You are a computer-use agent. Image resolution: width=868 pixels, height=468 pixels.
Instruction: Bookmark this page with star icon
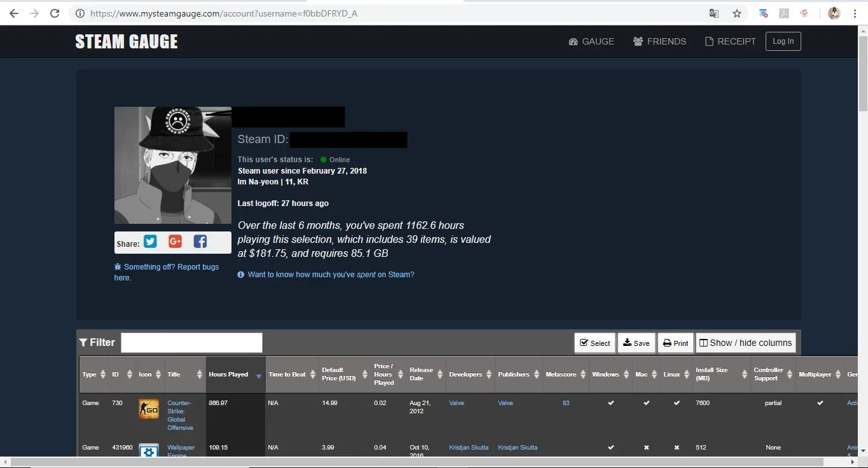click(737, 13)
